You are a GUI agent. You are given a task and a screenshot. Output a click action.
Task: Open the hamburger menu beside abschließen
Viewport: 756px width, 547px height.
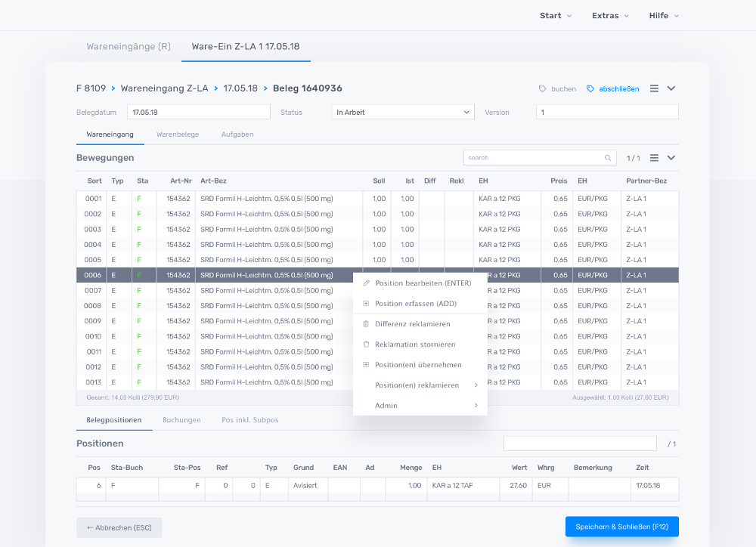pos(655,88)
